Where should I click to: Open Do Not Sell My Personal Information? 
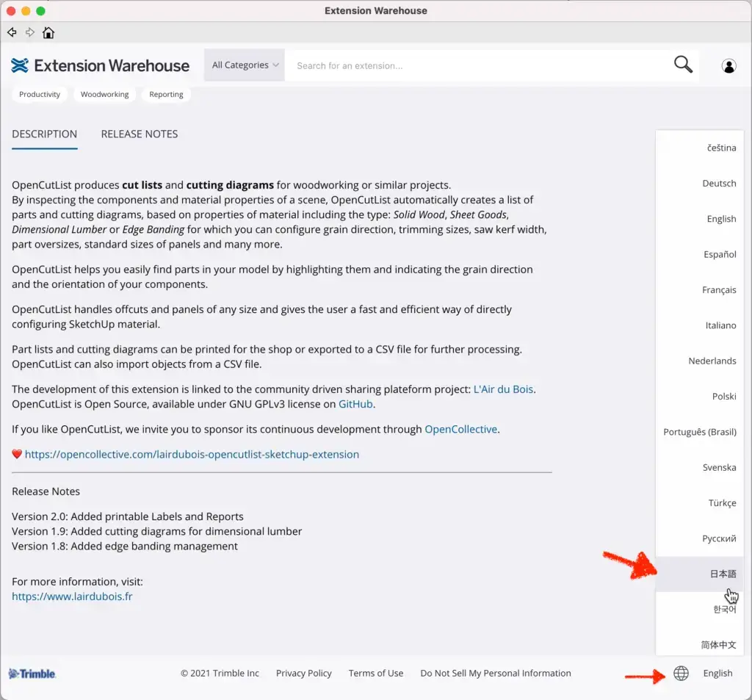496,673
